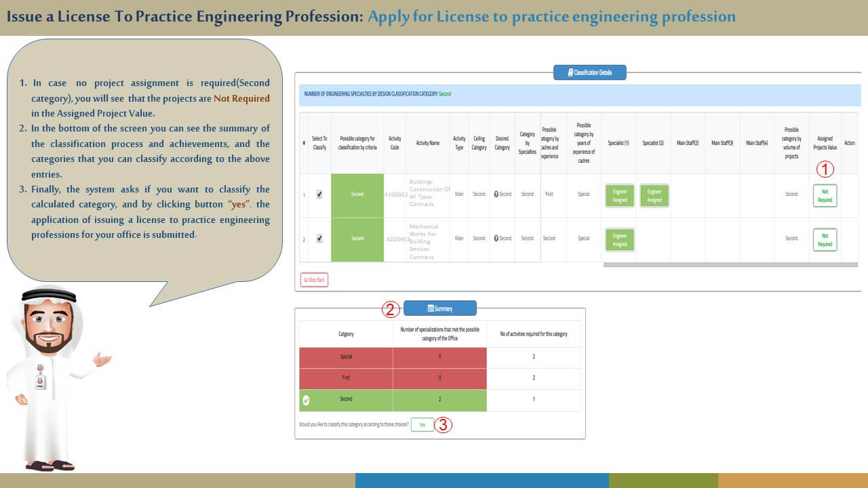Viewport: 868px width, 488px height.
Task: Click Not Required button for Buildings Construction row
Action: pos(825,195)
